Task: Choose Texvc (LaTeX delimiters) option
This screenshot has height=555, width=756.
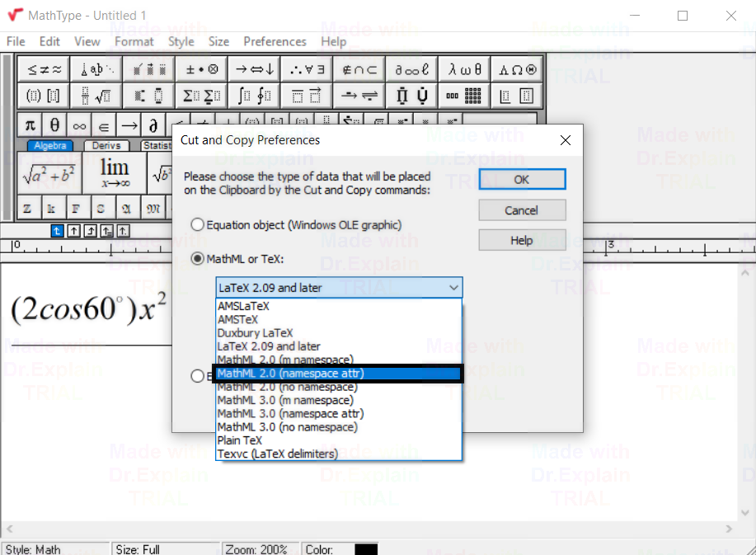Action: [x=339, y=454]
